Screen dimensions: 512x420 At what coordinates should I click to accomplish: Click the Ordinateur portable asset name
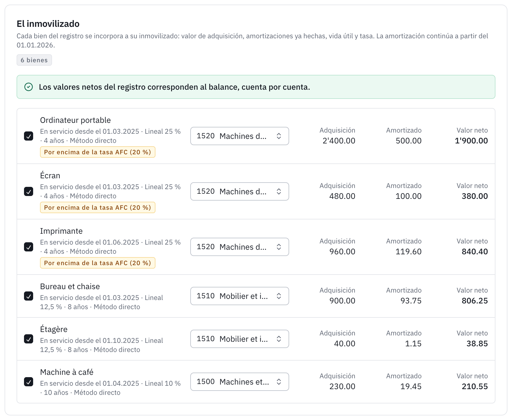click(x=75, y=120)
